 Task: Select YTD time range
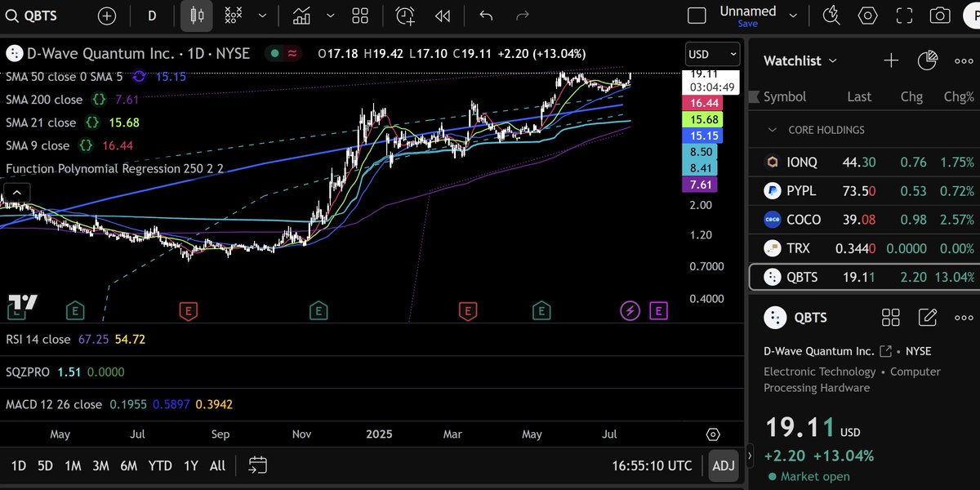[160, 465]
